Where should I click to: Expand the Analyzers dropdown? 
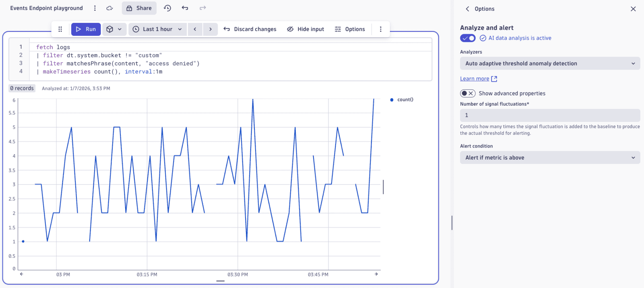(x=550, y=64)
